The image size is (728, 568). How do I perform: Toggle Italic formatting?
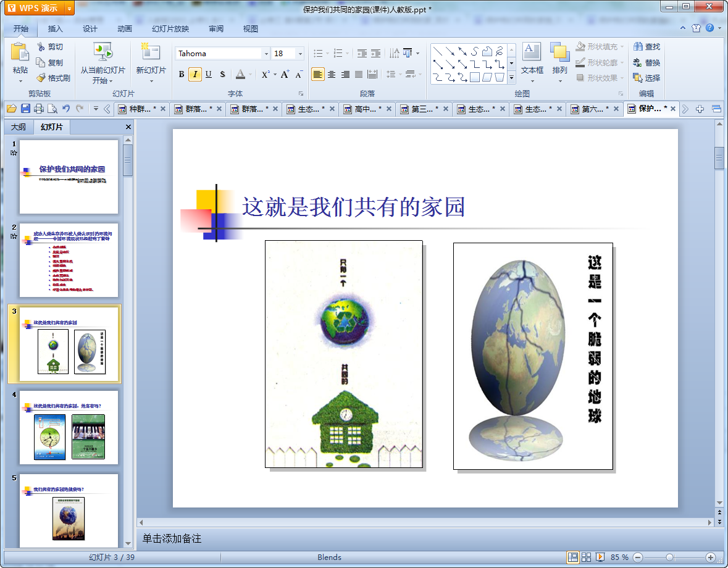click(x=195, y=74)
